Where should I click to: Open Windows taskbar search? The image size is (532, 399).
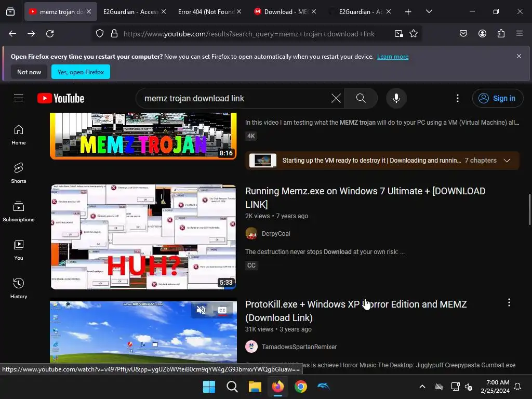232,387
